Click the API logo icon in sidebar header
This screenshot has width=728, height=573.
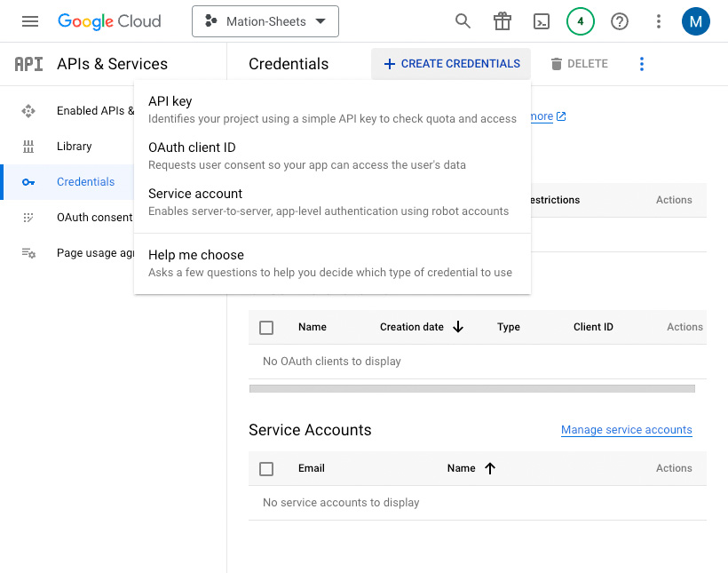(28, 64)
